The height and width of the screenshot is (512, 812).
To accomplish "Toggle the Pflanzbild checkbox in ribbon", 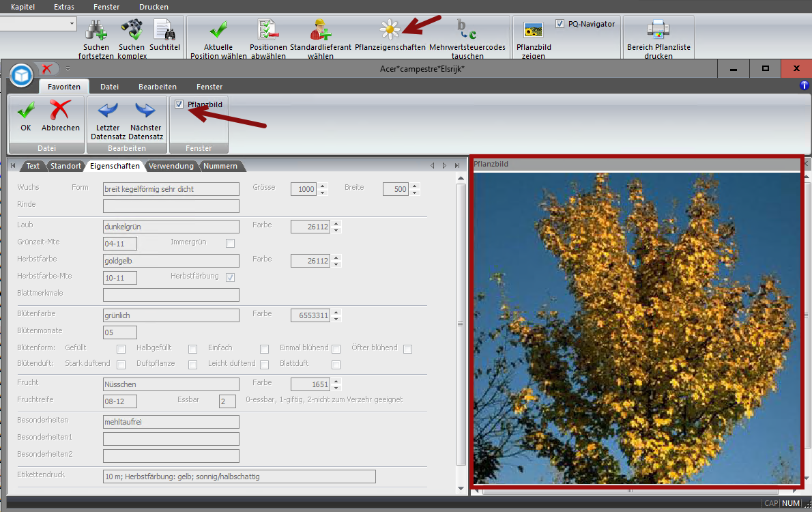I will 179,104.
